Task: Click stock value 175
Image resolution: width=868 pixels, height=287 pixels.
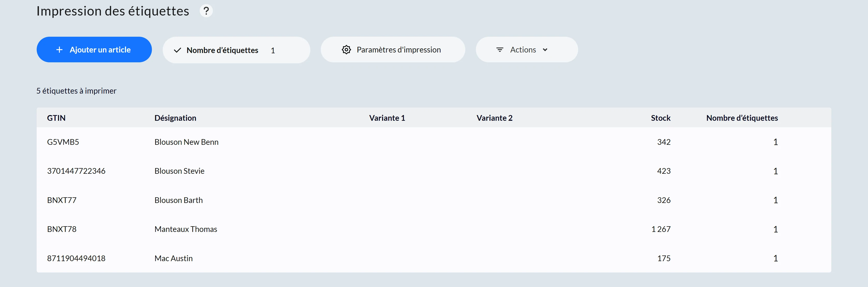Action: click(x=664, y=258)
